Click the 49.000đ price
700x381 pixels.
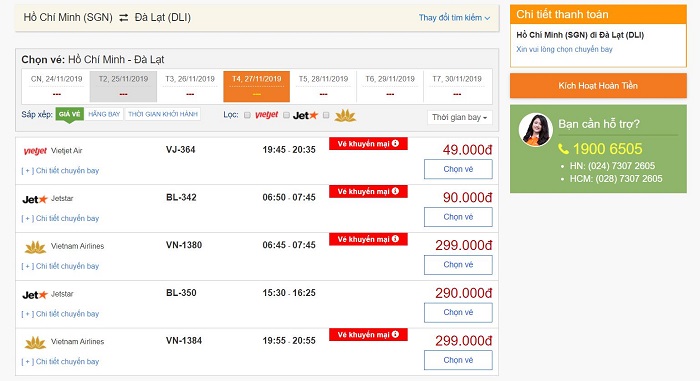pos(467,150)
